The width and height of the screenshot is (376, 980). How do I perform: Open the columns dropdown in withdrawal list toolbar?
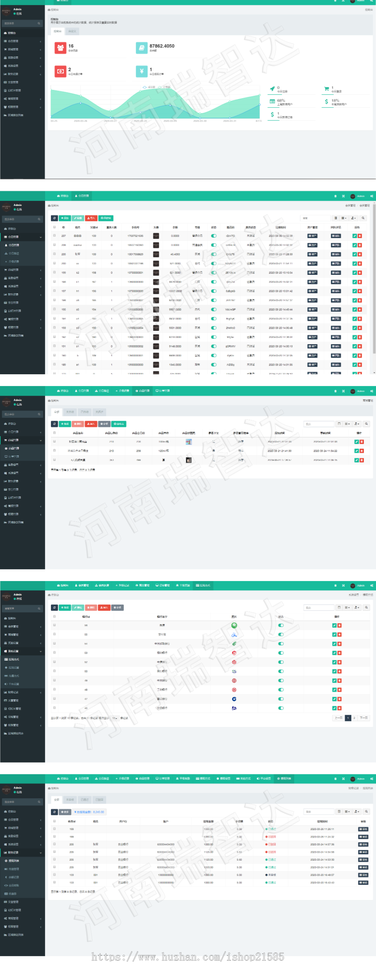347,812
